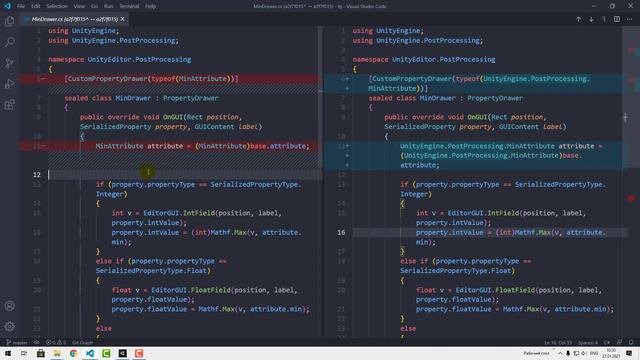Viewport: 640px width, 360px height.
Task: Click the VS Code logo in title bar
Action: pyautogui.click(x=7, y=6)
